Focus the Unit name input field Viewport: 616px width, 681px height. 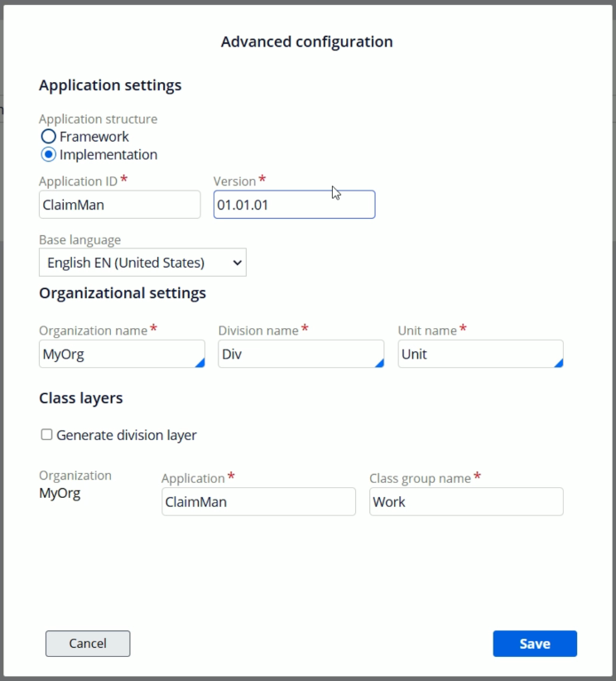(480, 354)
